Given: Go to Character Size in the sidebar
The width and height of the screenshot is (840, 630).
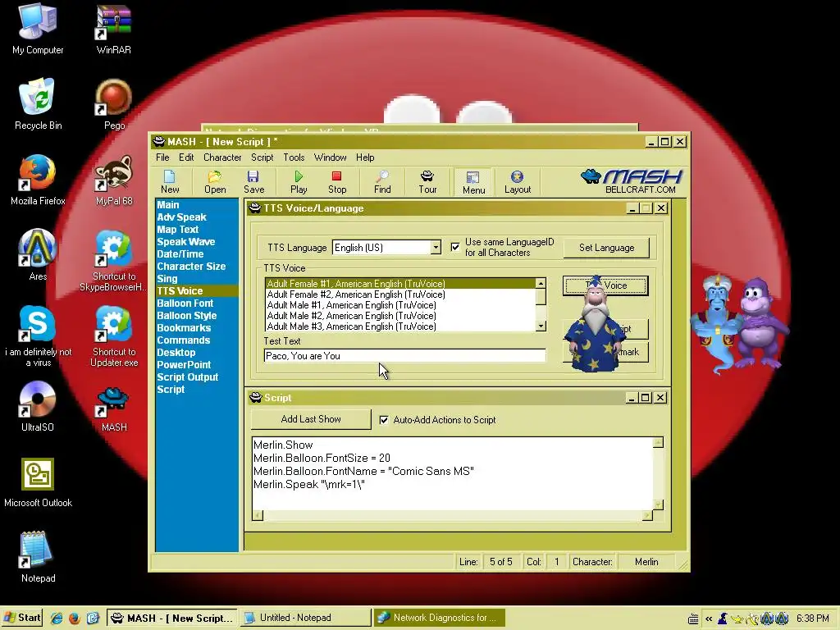Looking at the screenshot, I should point(191,267).
